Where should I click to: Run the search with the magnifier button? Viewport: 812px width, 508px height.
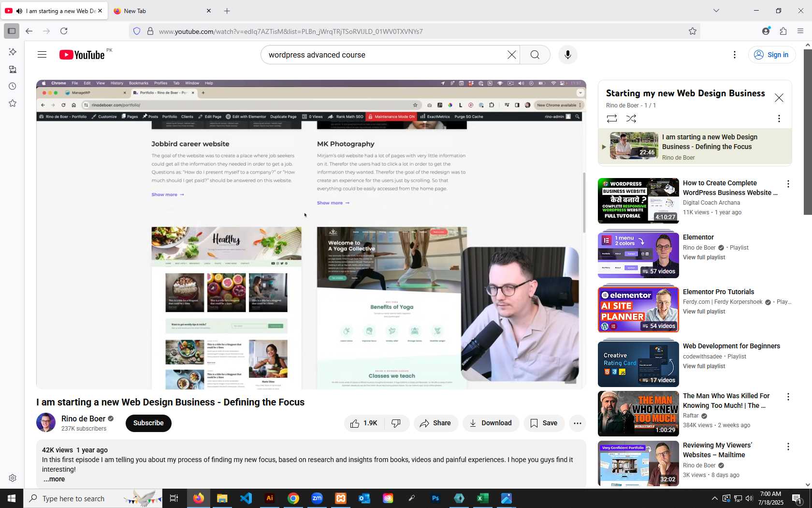(x=535, y=55)
